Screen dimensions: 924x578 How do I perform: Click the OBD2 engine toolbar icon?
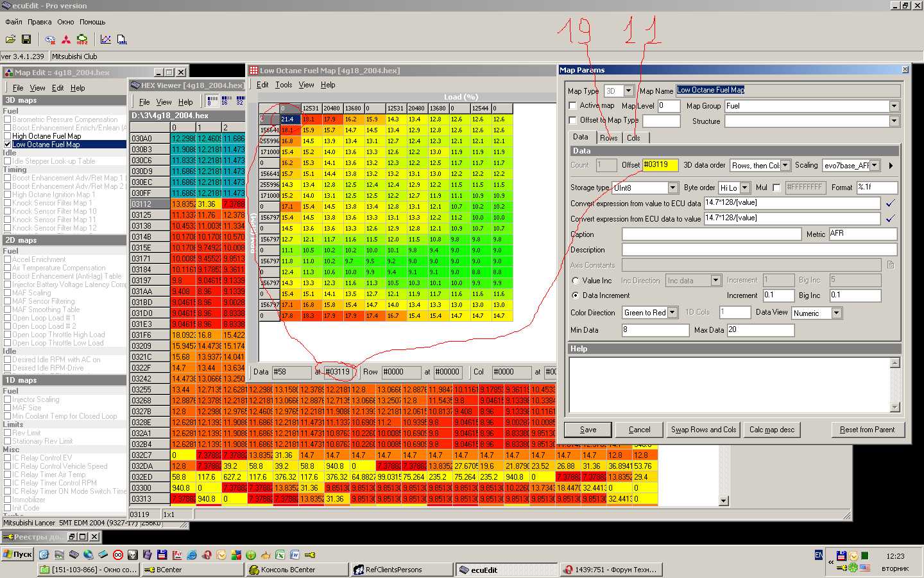pos(82,40)
